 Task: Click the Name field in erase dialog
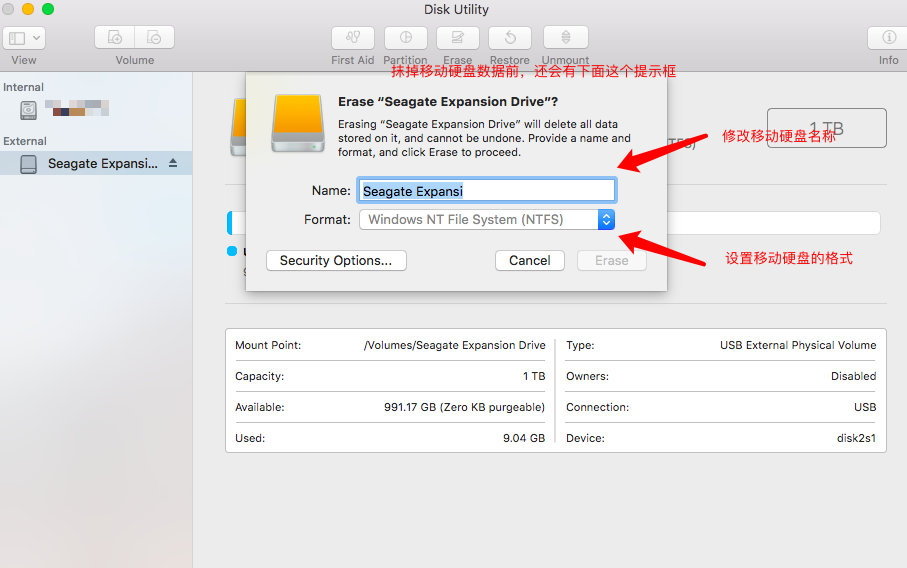pyautogui.click(x=486, y=190)
